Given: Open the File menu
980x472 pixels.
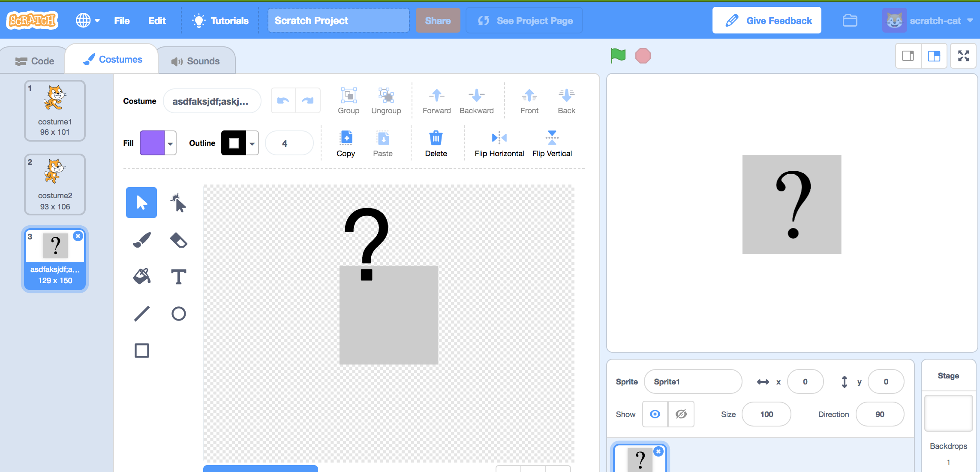Looking at the screenshot, I should click(122, 21).
